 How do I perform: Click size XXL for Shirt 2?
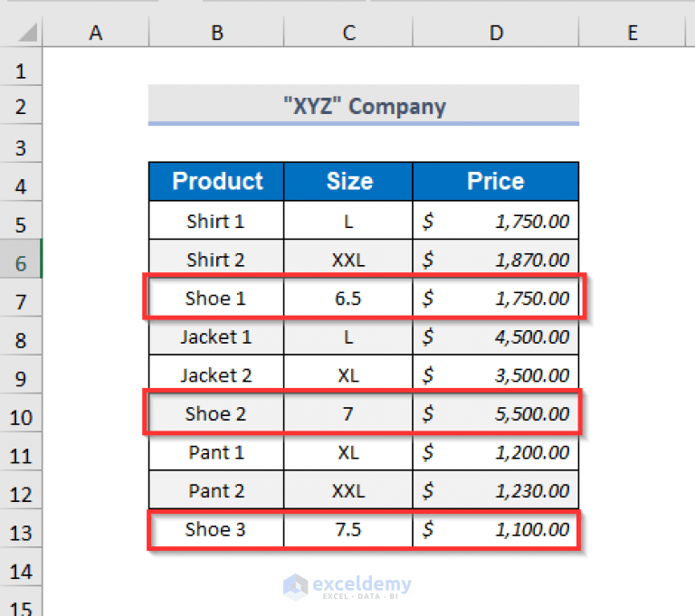[348, 259]
